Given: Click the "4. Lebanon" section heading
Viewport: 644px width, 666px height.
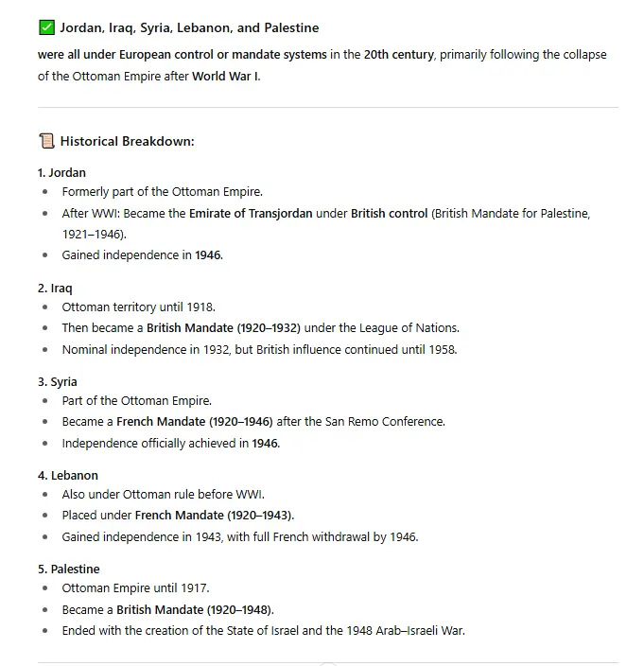Looking at the screenshot, I should pyautogui.click(x=68, y=475).
